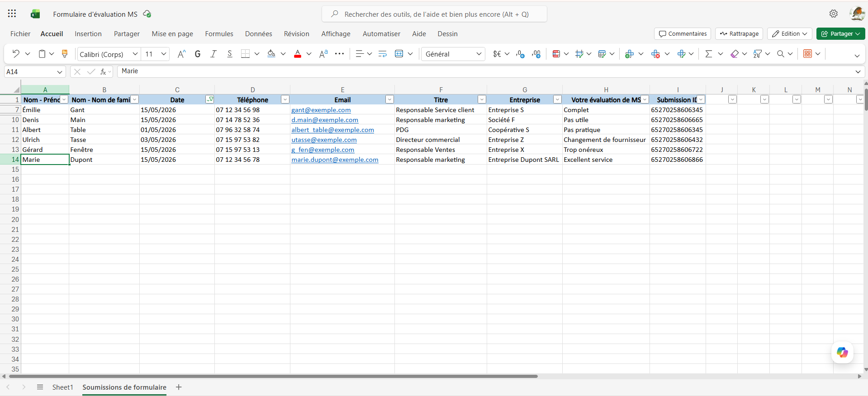Open the add-ins grid icon
This screenshot has width=868, height=396.
pos(808,54)
